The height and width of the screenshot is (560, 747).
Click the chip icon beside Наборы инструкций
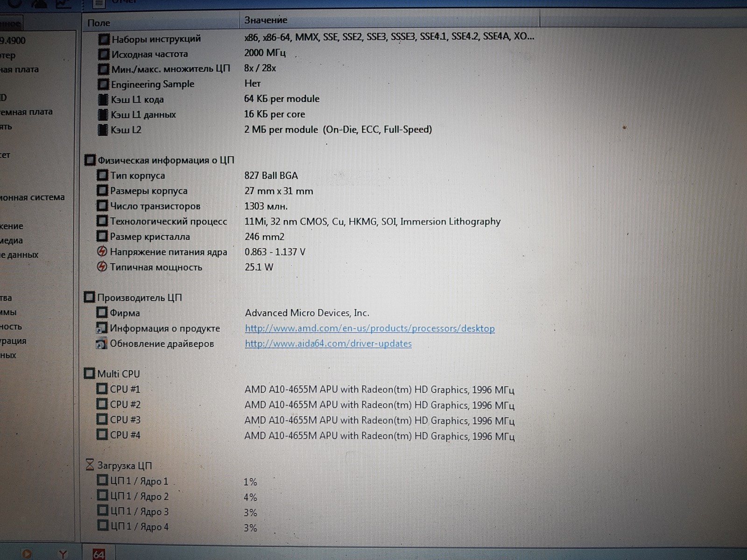[104, 39]
